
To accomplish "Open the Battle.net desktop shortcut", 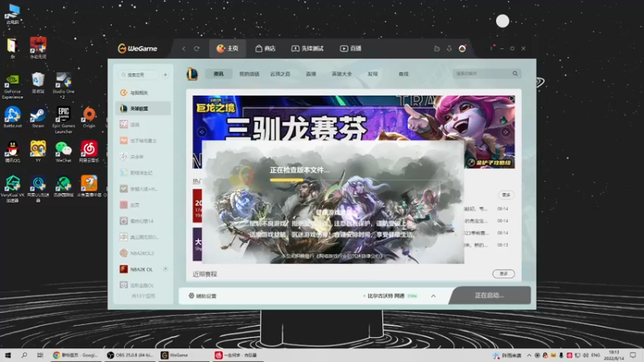I will point(12,117).
